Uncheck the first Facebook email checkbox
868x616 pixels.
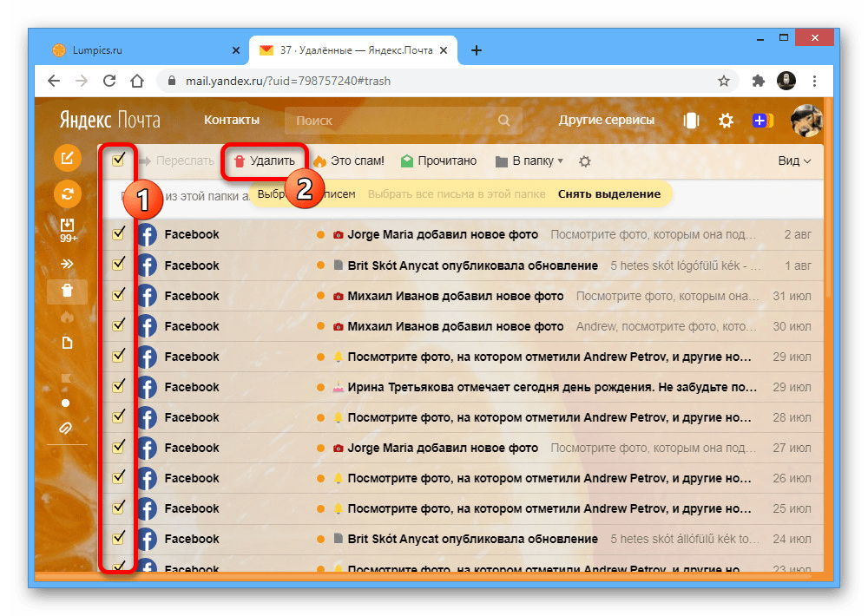click(119, 234)
